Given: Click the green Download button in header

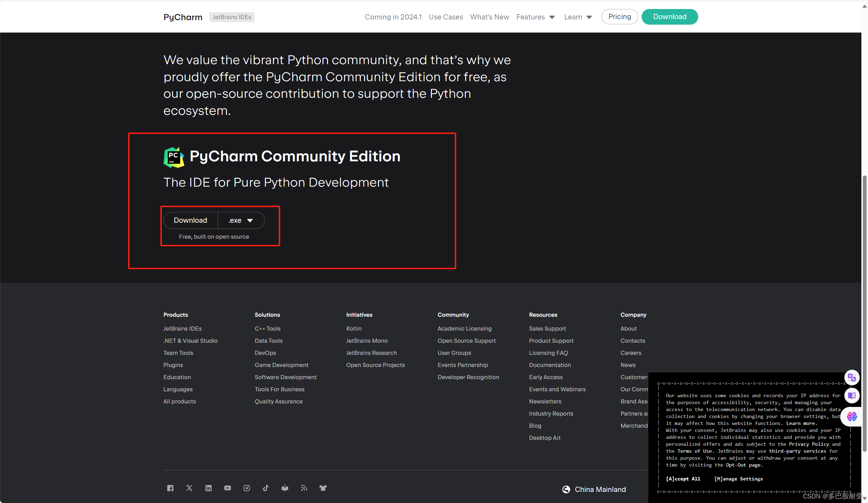Looking at the screenshot, I should 670,17.
